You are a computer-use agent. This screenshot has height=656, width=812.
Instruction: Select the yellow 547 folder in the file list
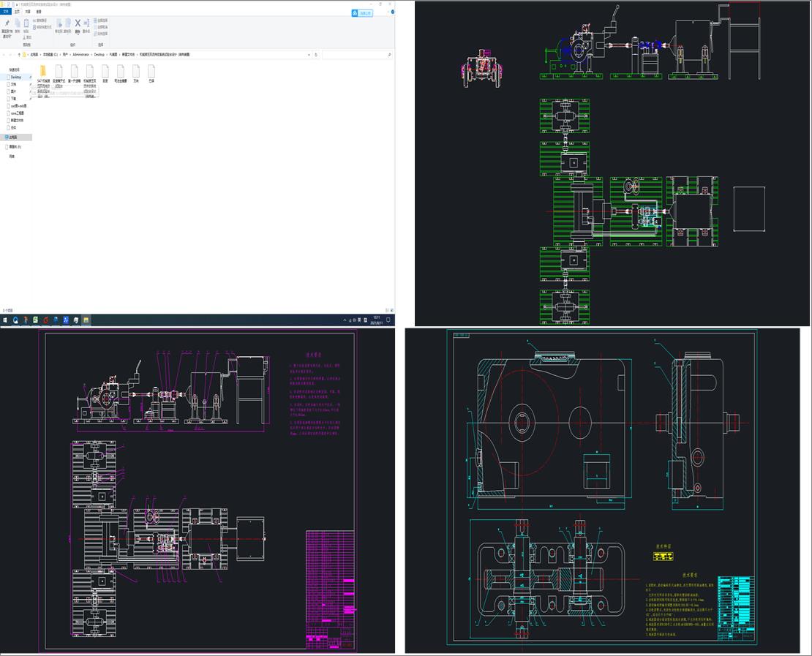pyautogui.click(x=43, y=80)
